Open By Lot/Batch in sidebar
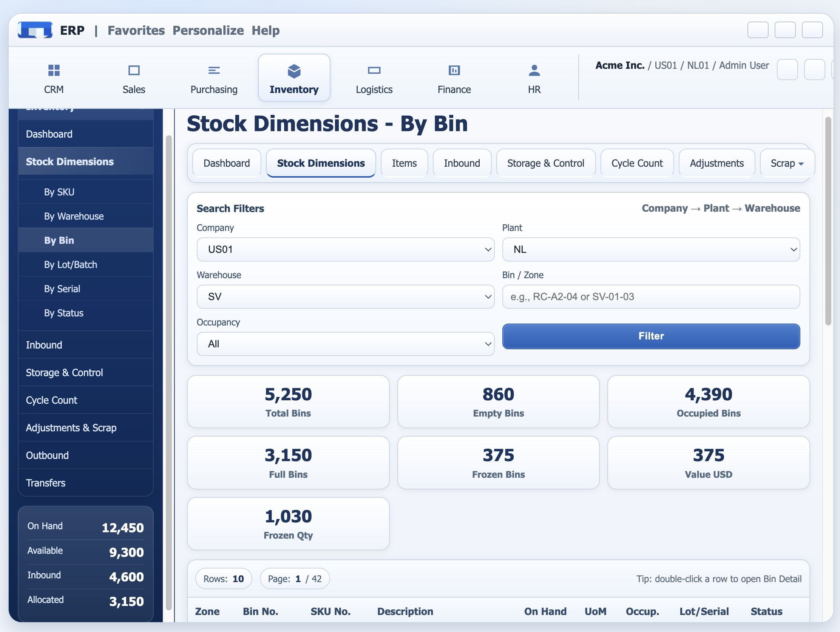 [85, 265]
